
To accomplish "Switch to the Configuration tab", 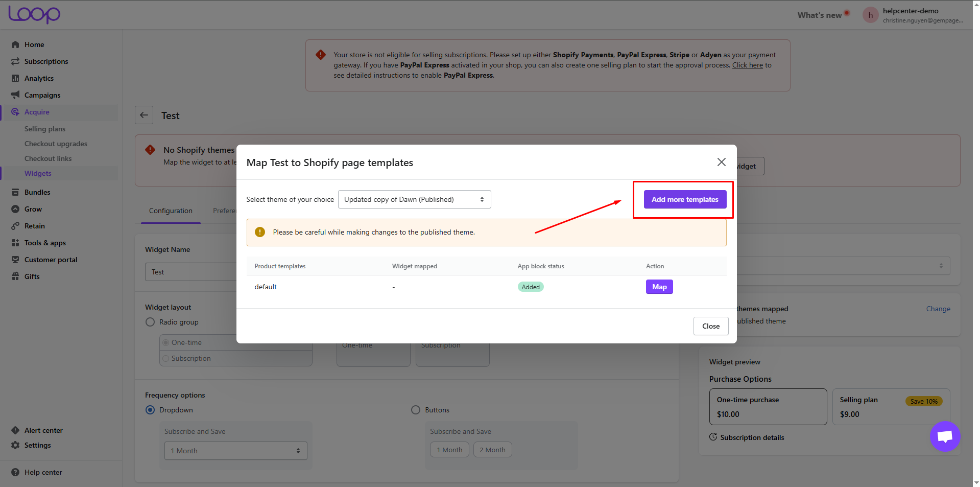I will pos(171,211).
